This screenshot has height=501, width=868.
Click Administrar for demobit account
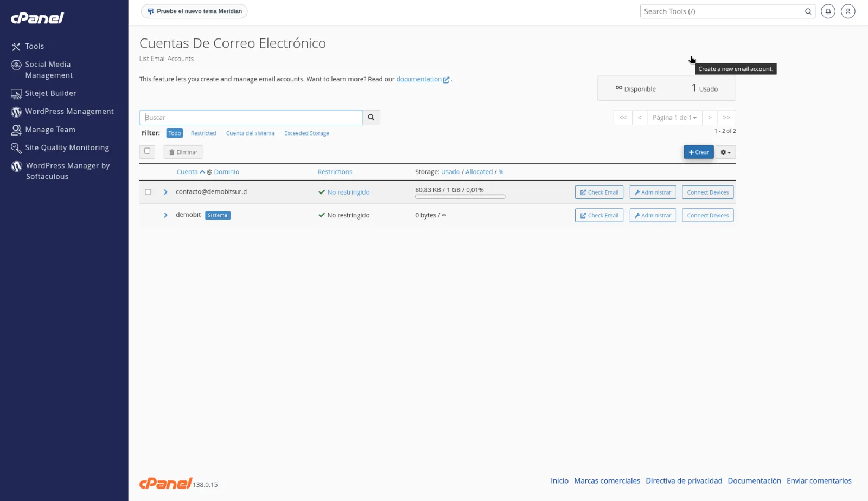click(653, 215)
